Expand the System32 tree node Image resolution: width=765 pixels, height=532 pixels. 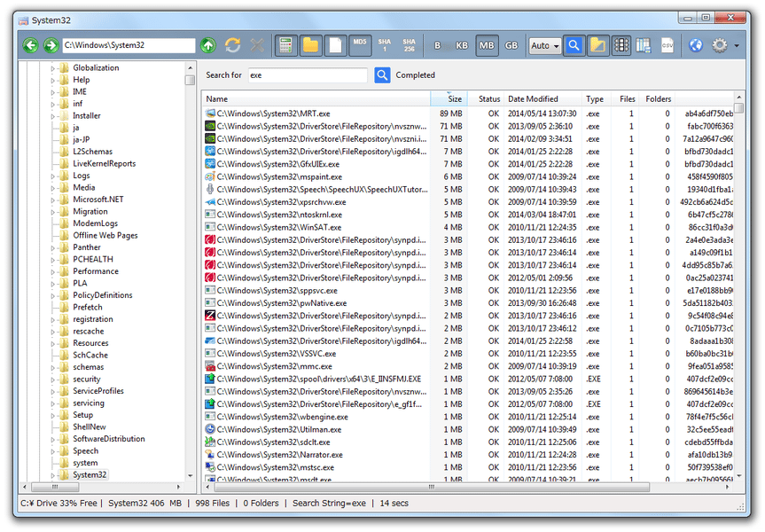click(52, 475)
